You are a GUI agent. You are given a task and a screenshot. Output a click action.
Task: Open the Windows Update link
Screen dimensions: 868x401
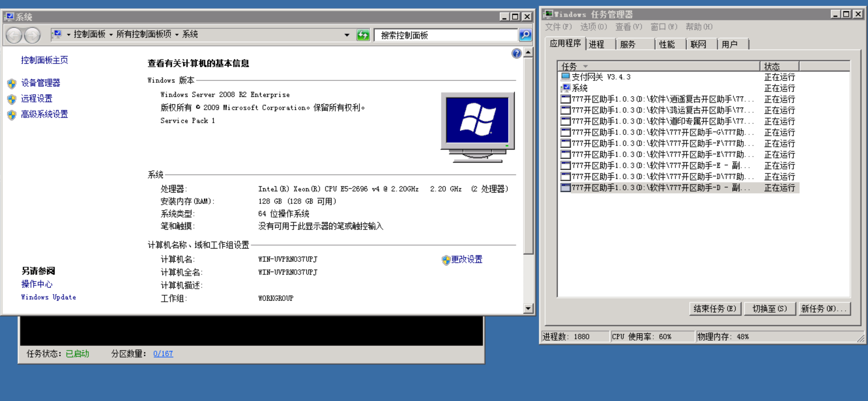click(48, 297)
